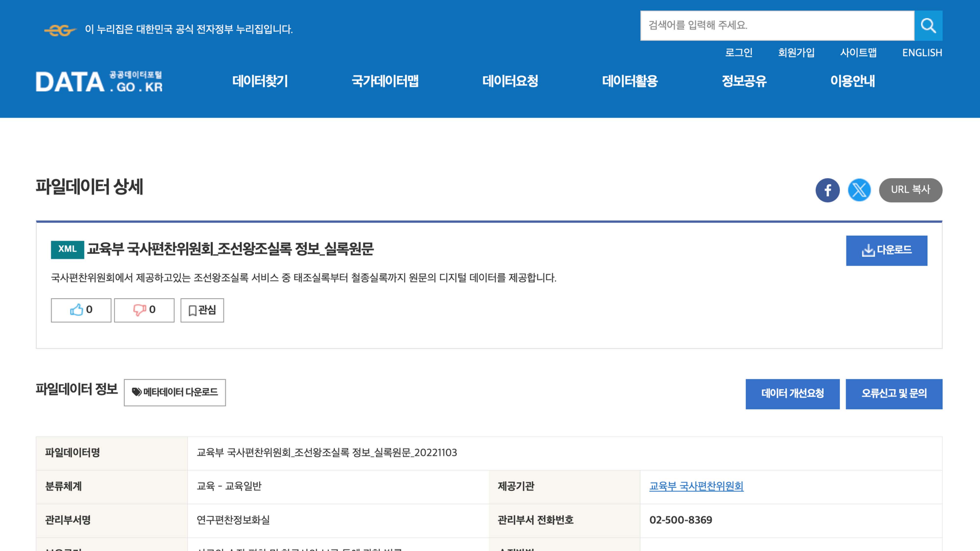Click the magnifier search icon
Image resolution: width=980 pixels, height=551 pixels.
(x=928, y=25)
